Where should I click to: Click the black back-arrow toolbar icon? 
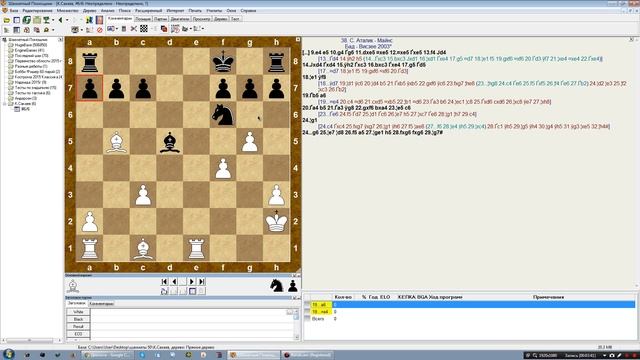[x=60, y=20]
